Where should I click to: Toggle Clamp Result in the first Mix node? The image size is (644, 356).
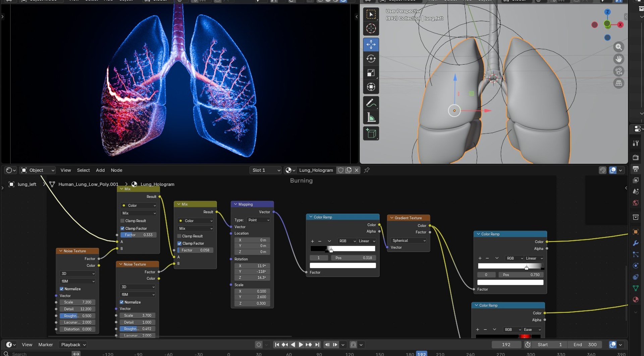pyautogui.click(x=122, y=221)
